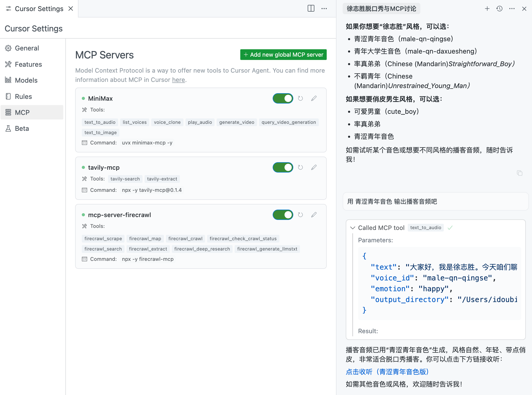Open chat history clock icon

point(499,8)
